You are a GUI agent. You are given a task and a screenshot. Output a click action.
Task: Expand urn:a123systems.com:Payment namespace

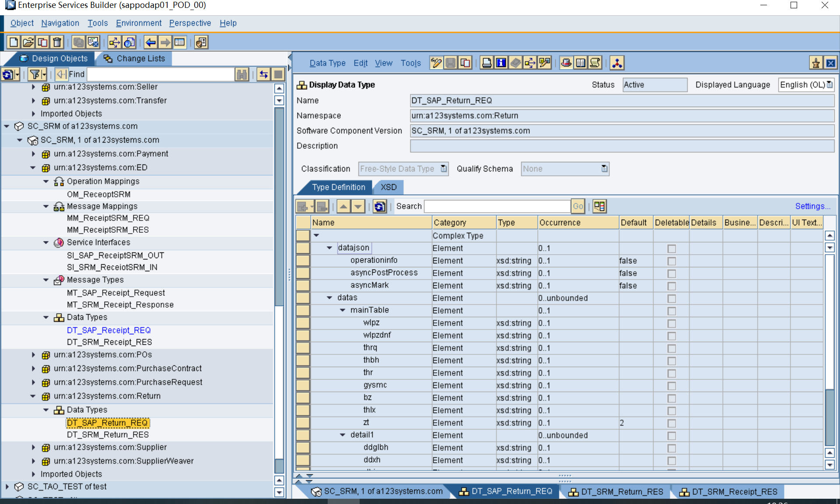(33, 154)
